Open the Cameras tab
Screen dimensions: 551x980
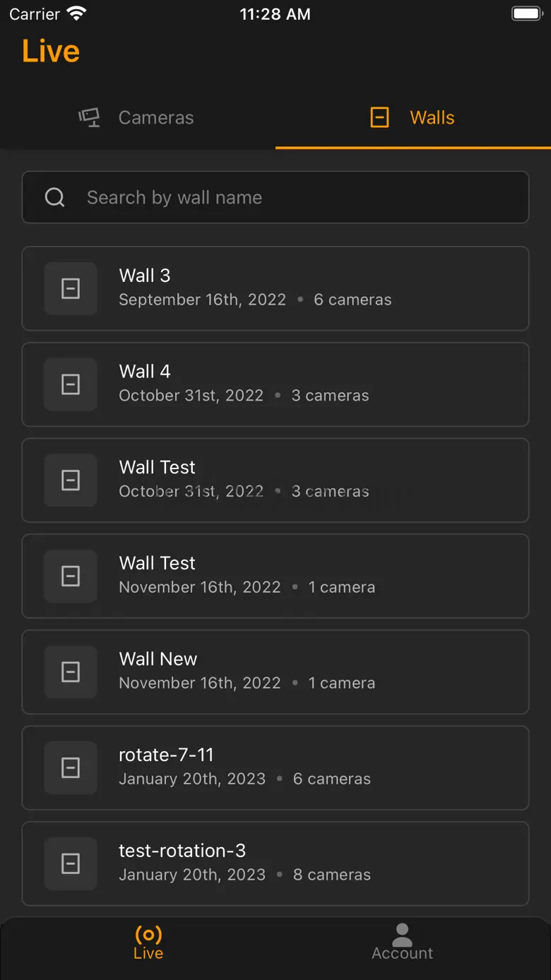pyautogui.click(x=137, y=117)
